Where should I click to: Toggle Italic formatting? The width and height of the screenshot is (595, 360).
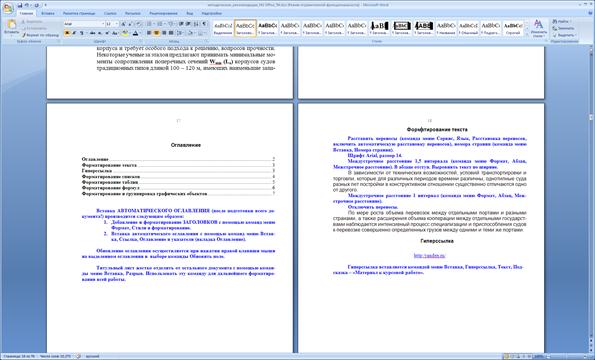pos(74,33)
